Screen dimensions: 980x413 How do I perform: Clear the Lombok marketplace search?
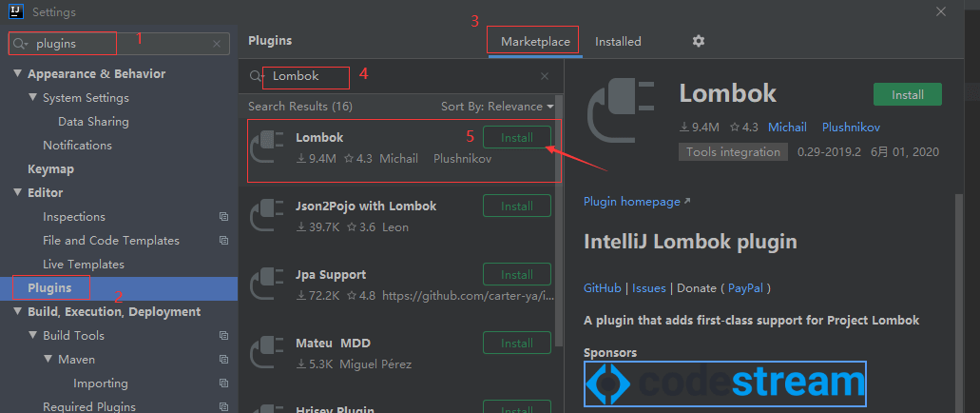[x=545, y=76]
